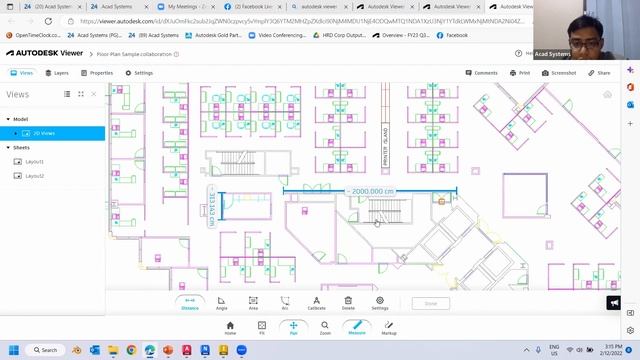Viewport: 640px width, 360px height.
Task: Open the Settings panel tab
Action: click(139, 73)
